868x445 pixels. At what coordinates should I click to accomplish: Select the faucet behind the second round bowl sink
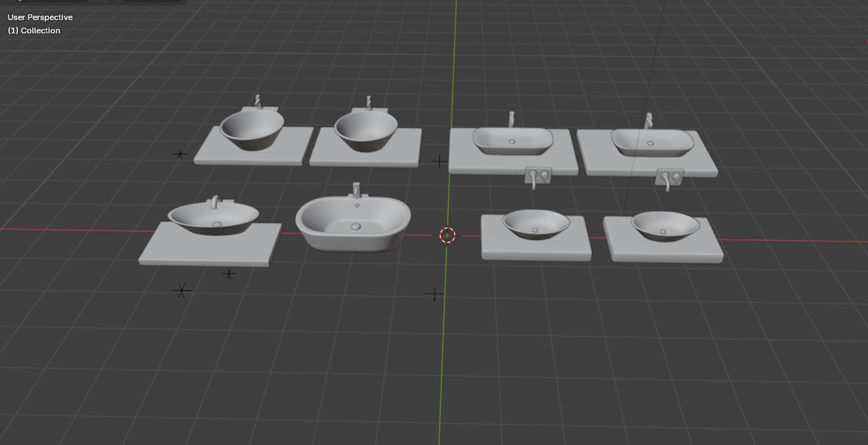tap(369, 103)
